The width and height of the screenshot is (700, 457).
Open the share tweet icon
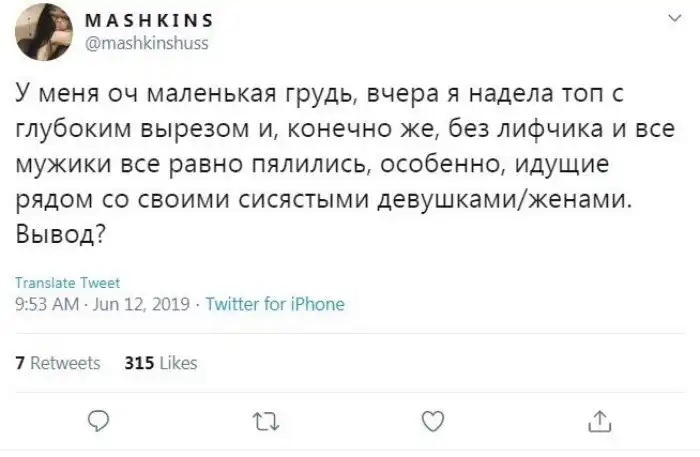coord(599,419)
